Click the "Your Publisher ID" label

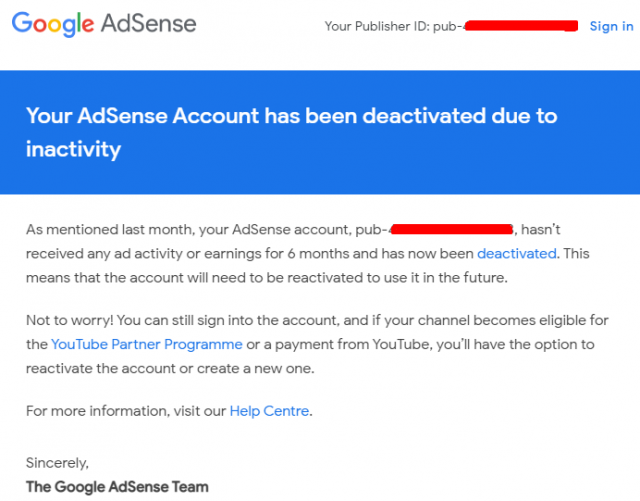[x=376, y=26]
